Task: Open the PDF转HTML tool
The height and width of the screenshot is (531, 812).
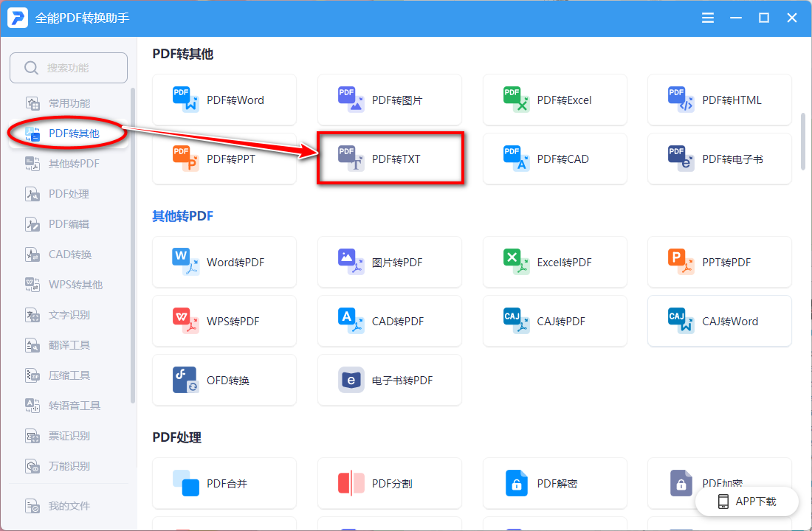Action: click(719, 100)
